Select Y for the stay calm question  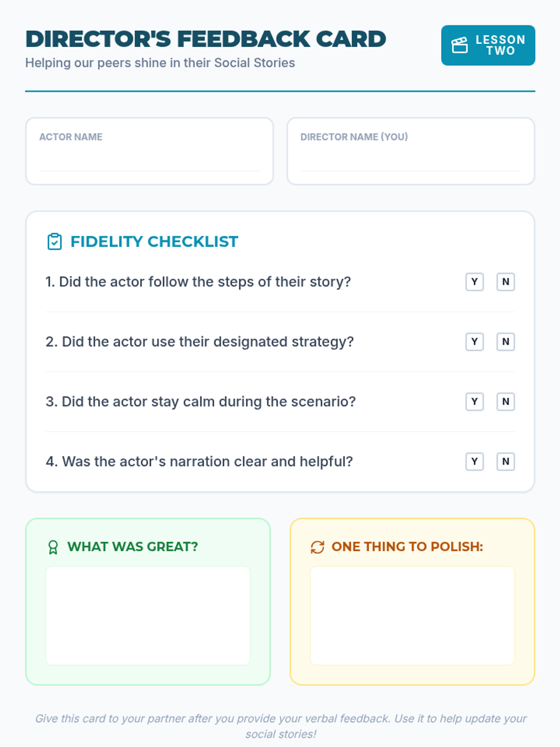474,402
